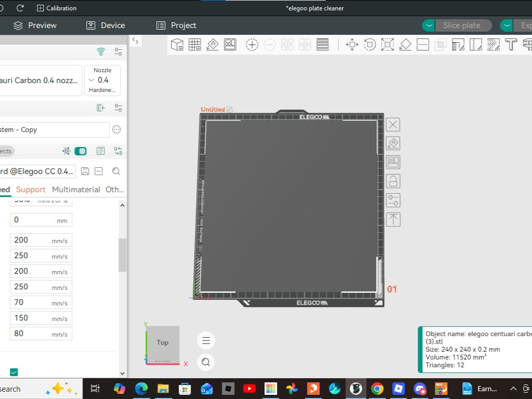Switch to the Multimaterial tab

click(x=76, y=190)
